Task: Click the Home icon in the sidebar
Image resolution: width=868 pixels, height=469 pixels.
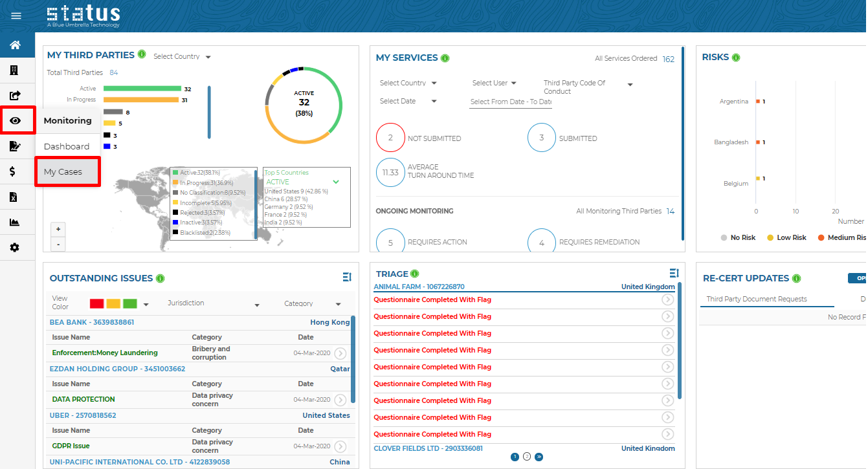Action: point(15,45)
